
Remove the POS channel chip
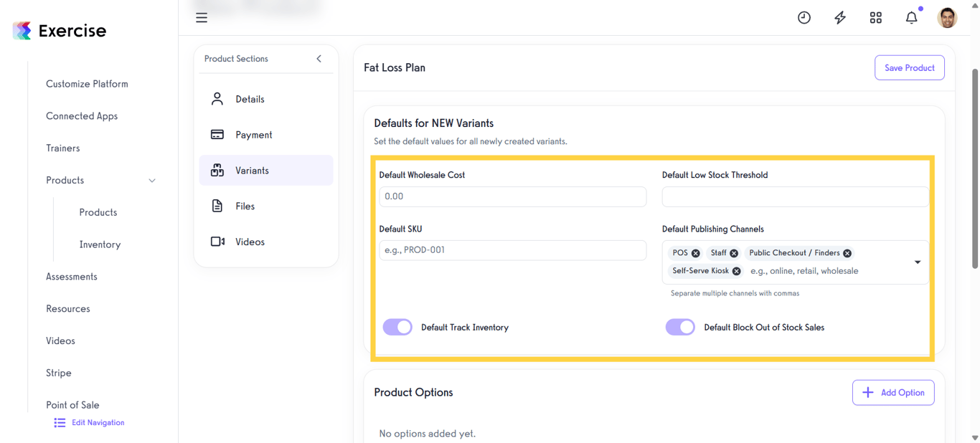click(x=696, y=253)
